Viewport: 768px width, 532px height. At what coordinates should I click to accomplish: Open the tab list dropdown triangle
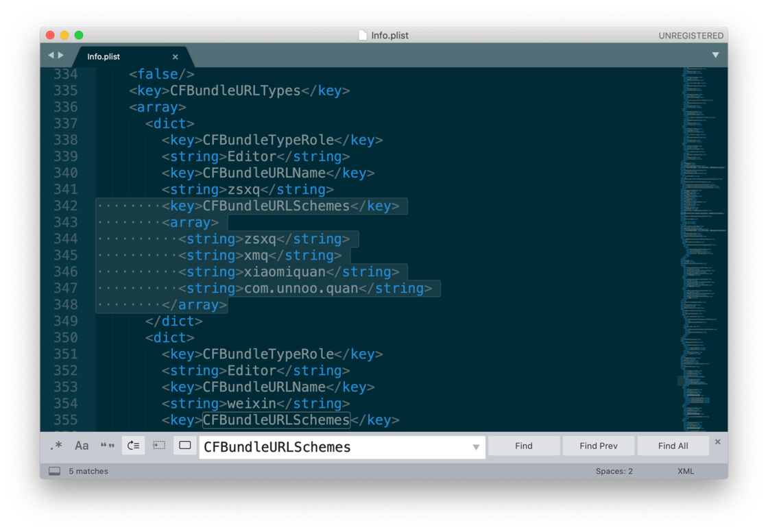(716, 56)
